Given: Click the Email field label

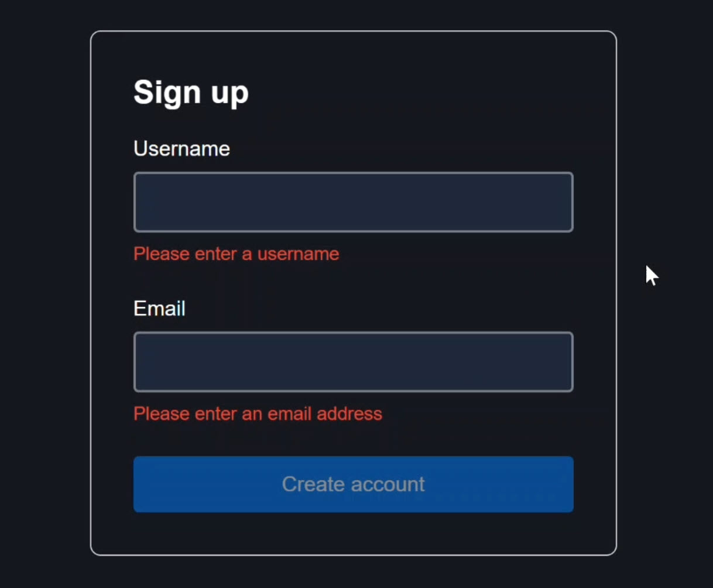Looking at the screenshot, I should (159, 309).
